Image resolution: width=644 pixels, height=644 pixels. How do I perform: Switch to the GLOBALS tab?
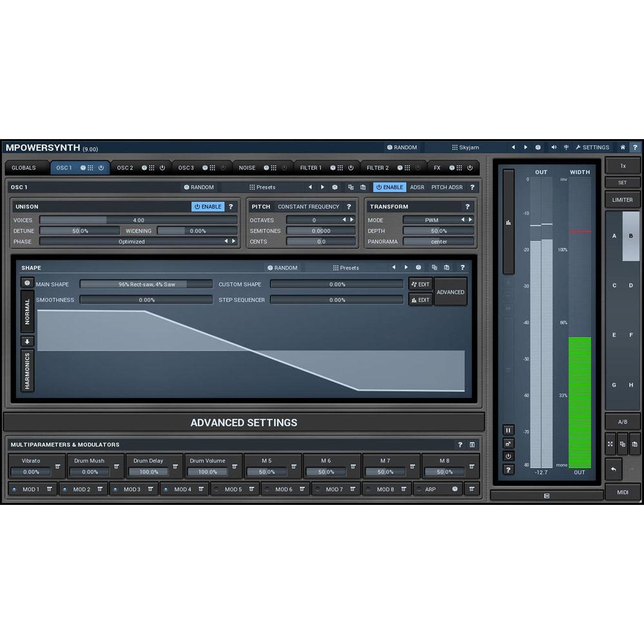click(x=25, y=167)
